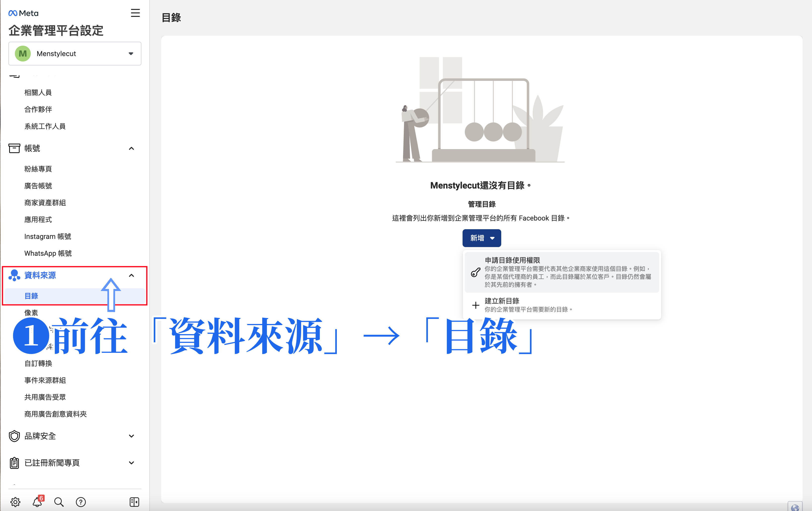Select 商家資產群組 under 帳號
This screenshot has height=511, width=812.
click(45, 203)
